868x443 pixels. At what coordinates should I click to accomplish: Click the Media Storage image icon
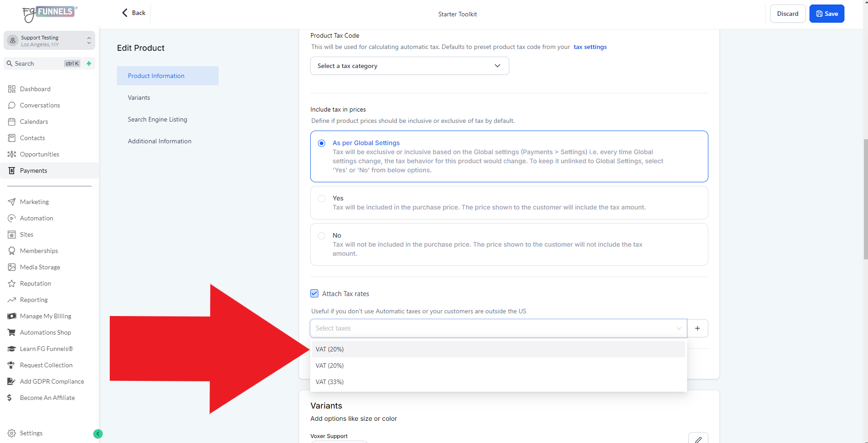click(x=12, y=267)
